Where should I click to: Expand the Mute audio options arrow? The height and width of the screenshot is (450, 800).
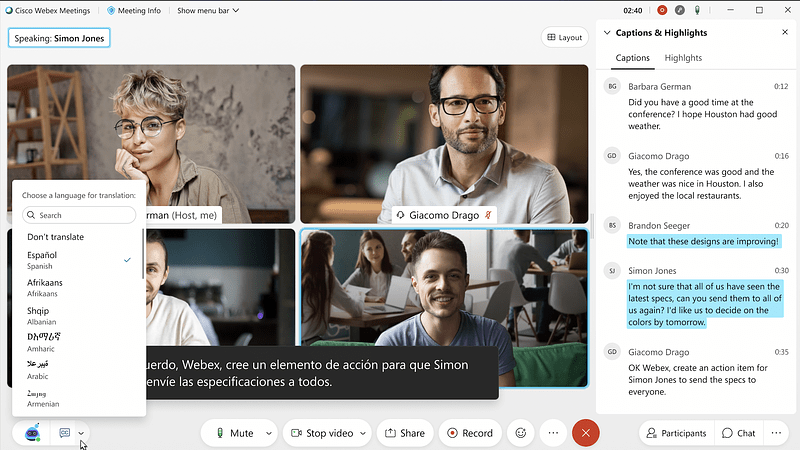point(268,433)
